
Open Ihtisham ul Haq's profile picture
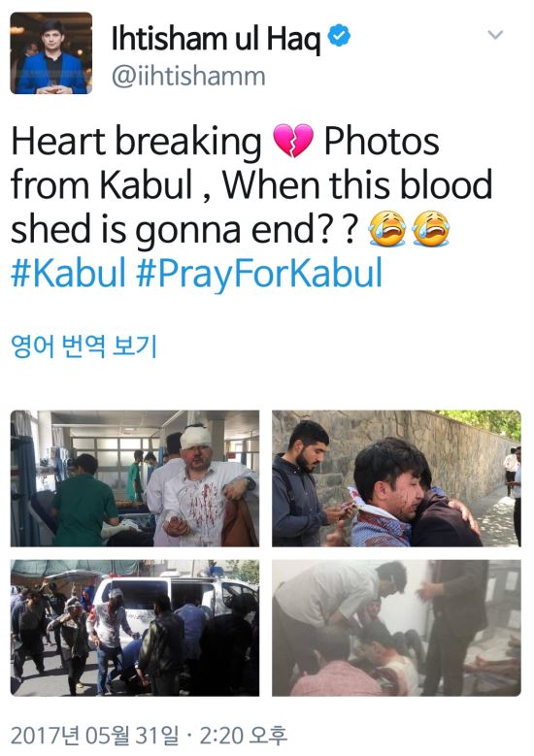(x=51, y=53)
